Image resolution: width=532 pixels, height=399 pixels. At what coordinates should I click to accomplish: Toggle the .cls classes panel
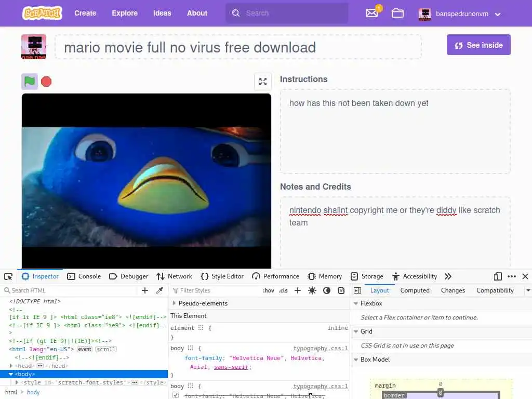[x=283, y=290]
